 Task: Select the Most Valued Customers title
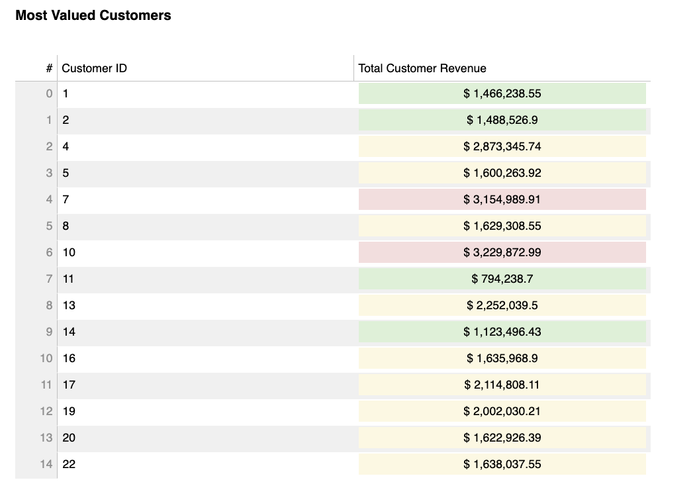click(x=93, y=16)
